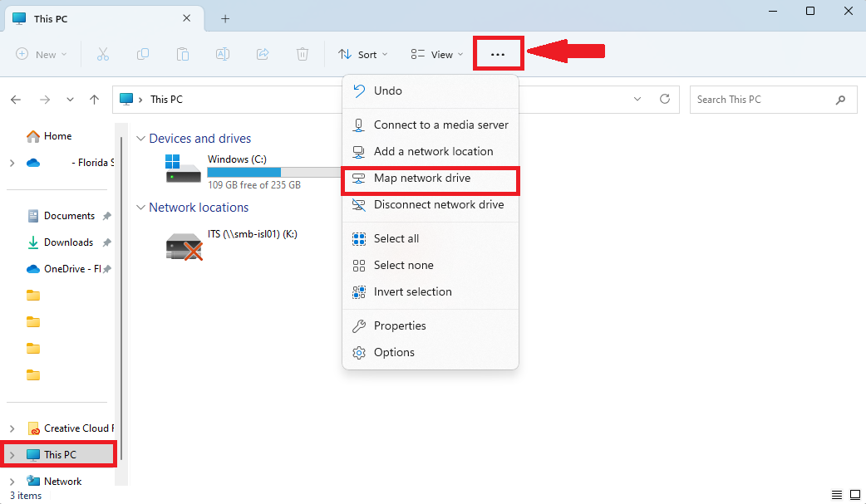Switch to large thumbnails view in status bar

coord(854,495)
